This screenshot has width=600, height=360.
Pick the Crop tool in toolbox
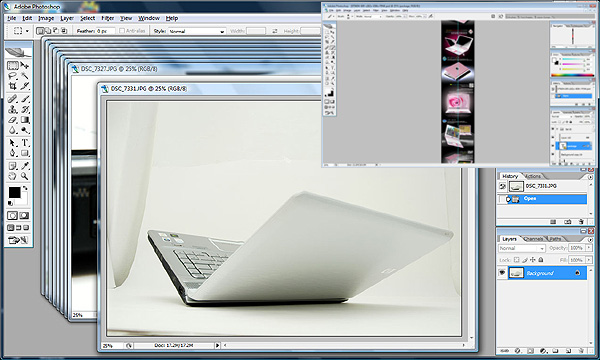pyautogui.click(x=13, y=86)
